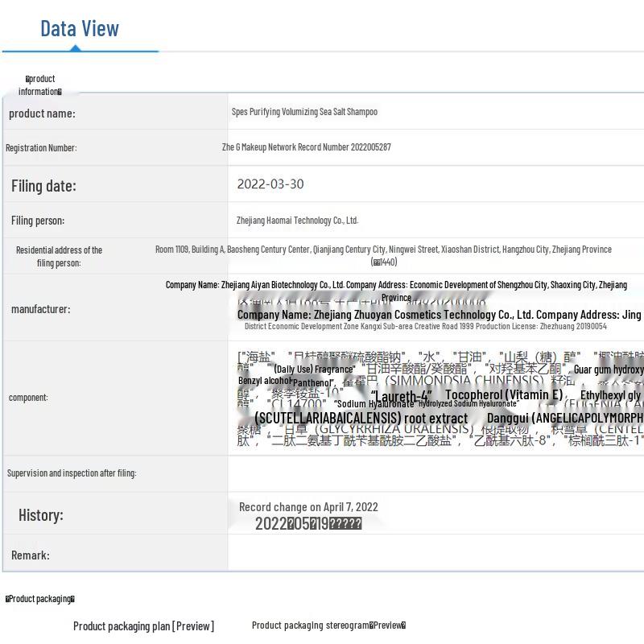Click the product information section header
644x644 pixels.
click(39, 85)
